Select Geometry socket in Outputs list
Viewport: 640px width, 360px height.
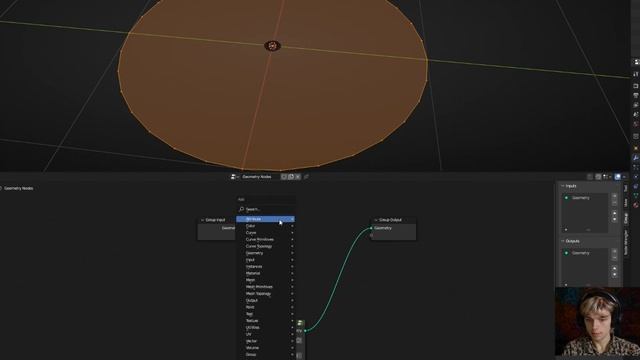click(584, 253)
